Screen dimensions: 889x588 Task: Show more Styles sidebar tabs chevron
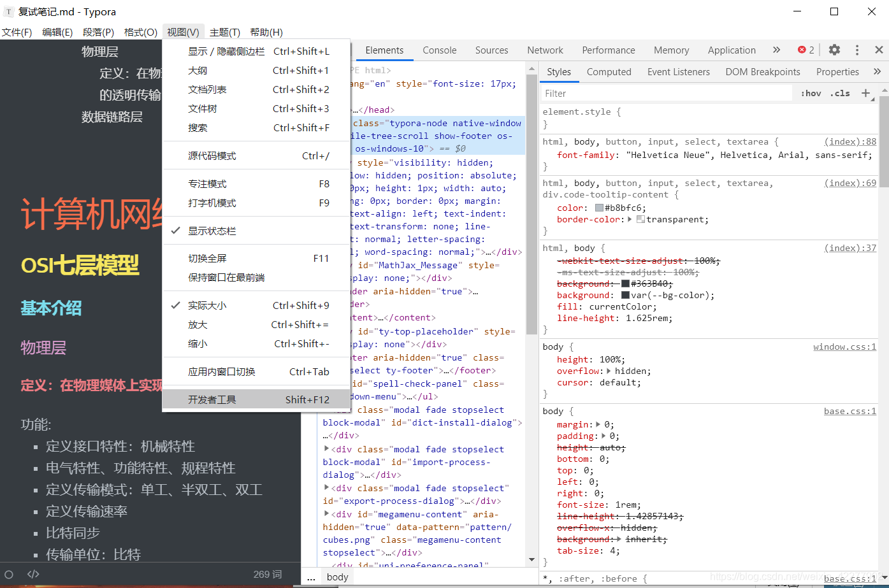(x=877, y=71)
